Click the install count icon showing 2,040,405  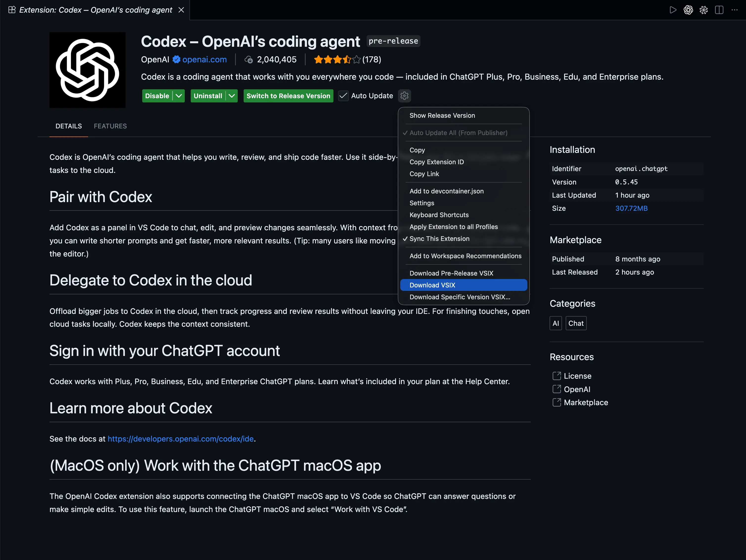[249, 59]
